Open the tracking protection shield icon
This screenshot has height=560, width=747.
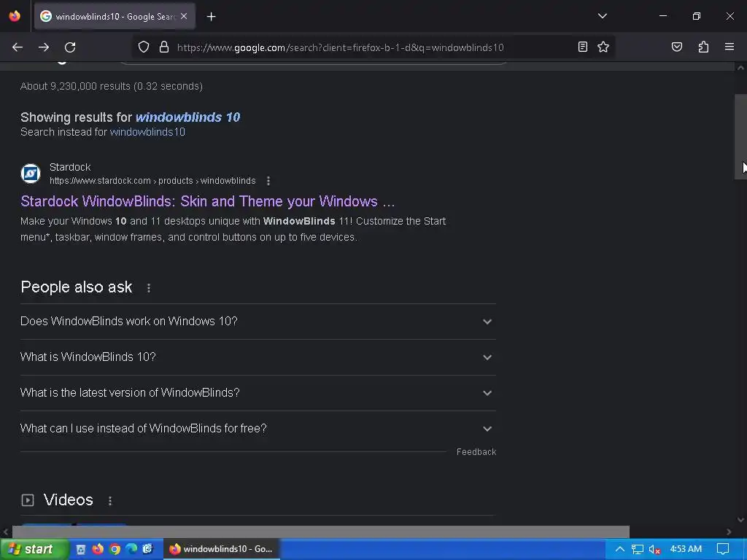pyautogui.click(x=144, y=47)
